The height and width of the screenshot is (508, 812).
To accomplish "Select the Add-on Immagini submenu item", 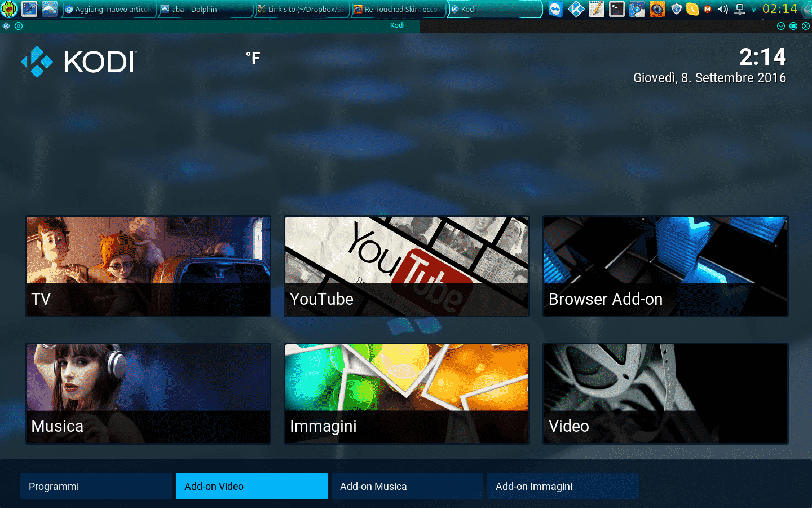I will [x=563, y=486].
